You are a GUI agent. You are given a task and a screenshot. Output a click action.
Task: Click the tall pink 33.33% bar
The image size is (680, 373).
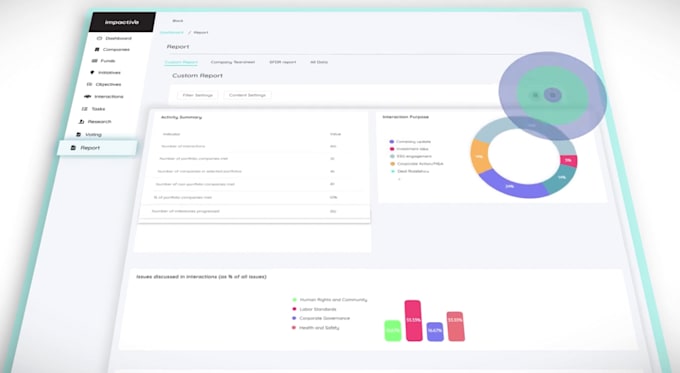(413, 321)
